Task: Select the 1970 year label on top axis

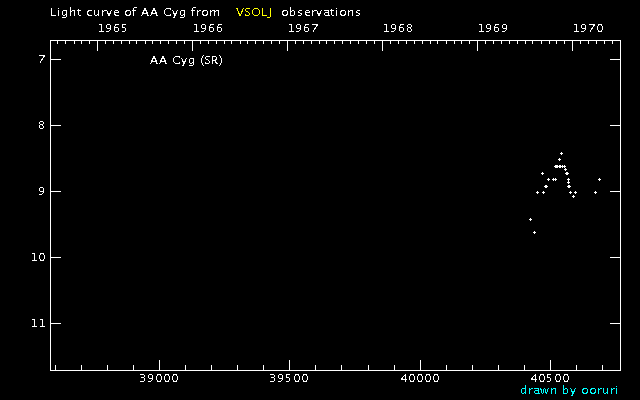Action: pos(588,28)
